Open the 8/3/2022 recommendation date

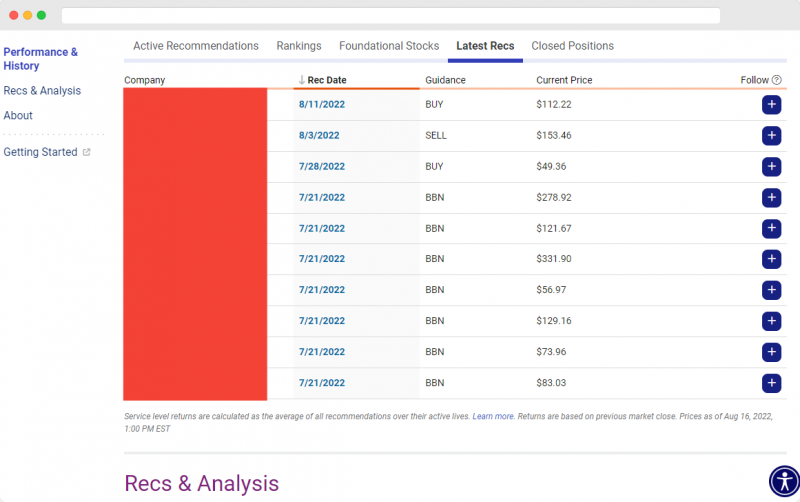click(x=319, y=136)
